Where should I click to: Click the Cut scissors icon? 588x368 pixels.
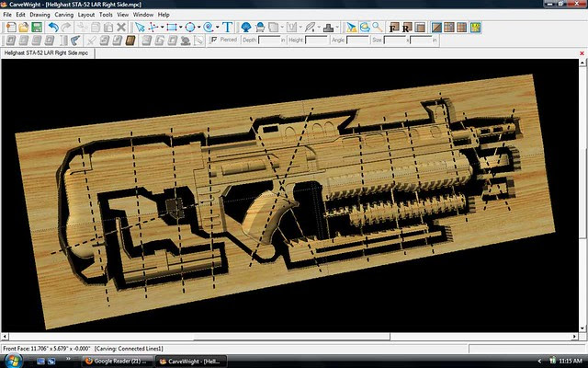pyautogui.click(x=82, y=27)
